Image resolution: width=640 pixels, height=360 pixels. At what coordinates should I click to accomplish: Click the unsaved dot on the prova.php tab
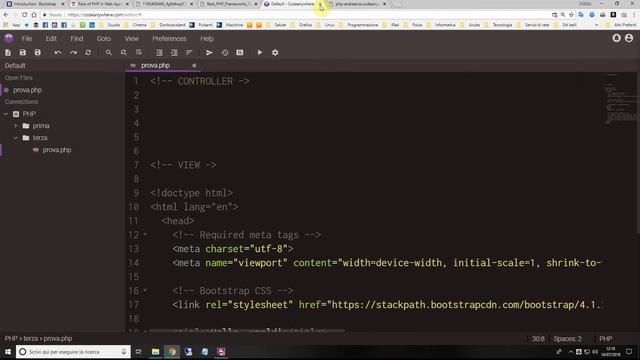pos(194,65)
